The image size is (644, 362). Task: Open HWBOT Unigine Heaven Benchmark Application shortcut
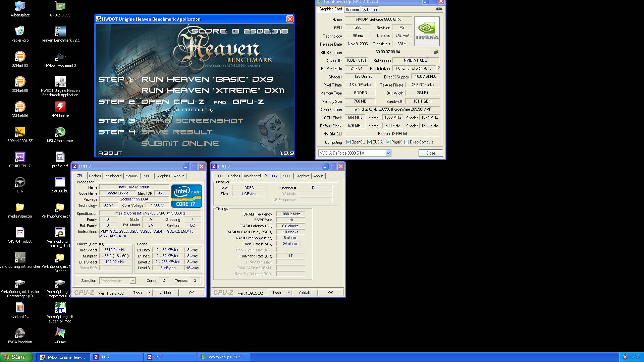click(60, 86)
